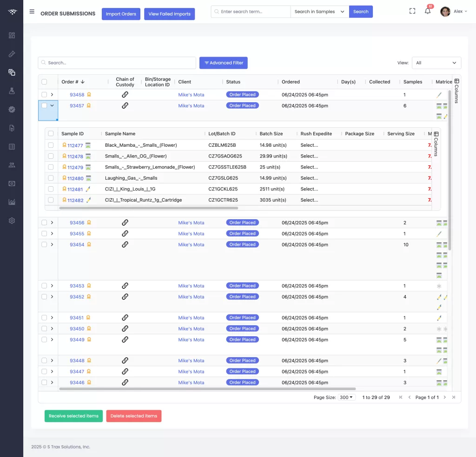Expand order 93456 row
Image resolution: width=476 pixels, height=457 pixels.
(52, 222)
